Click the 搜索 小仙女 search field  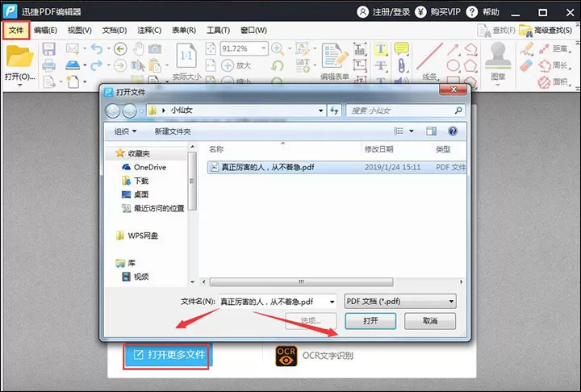pyautogui.click(x=405, y=111)
